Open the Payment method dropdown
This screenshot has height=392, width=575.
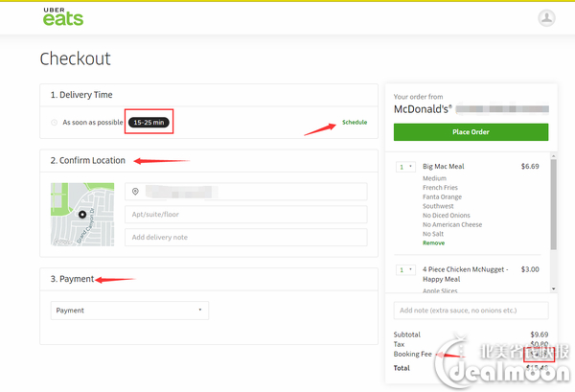tap(129, 311)
